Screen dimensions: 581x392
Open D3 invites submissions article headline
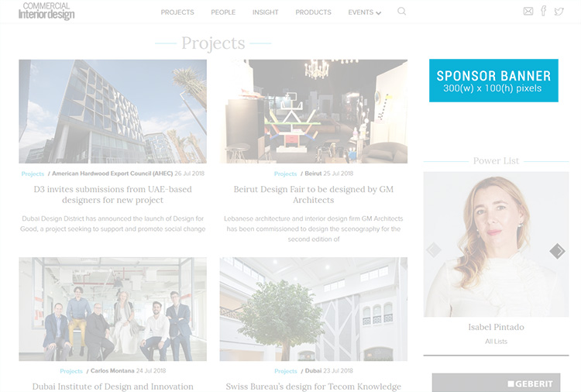coord(112,194)
